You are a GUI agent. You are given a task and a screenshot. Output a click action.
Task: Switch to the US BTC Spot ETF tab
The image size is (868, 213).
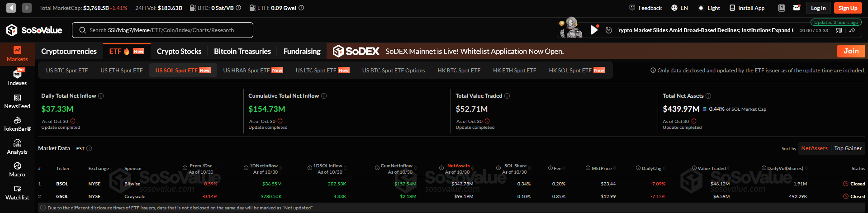(67, 71)
